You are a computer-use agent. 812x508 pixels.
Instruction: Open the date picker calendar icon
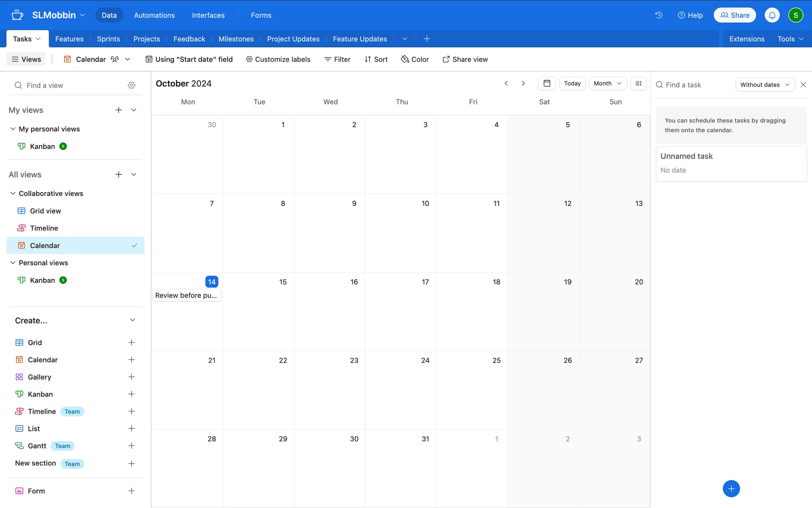546,83
